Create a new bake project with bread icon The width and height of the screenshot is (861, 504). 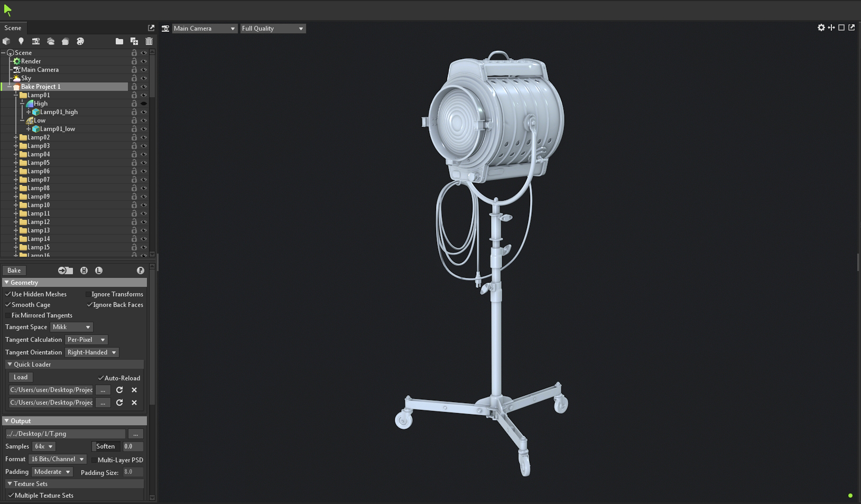[66, 41]
